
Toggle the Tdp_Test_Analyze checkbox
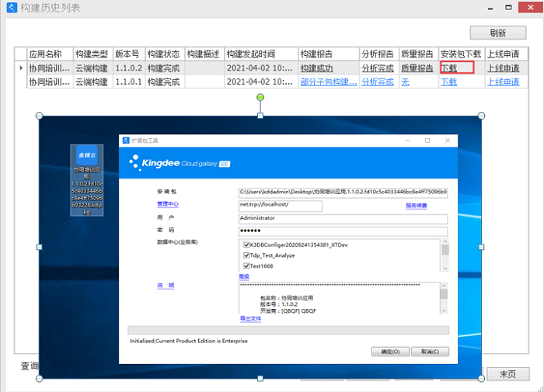point(246,255)
